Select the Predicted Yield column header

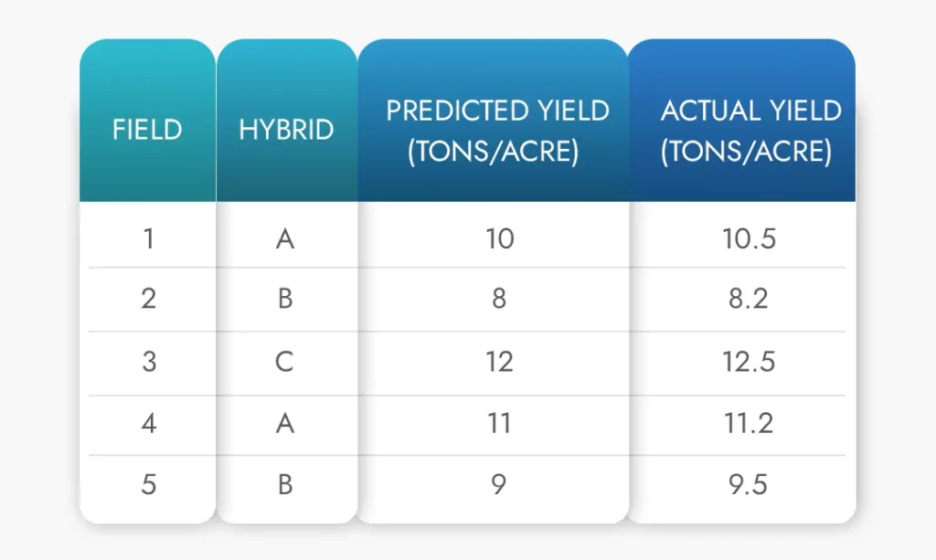pyautogui.click(x=496, y=130)
